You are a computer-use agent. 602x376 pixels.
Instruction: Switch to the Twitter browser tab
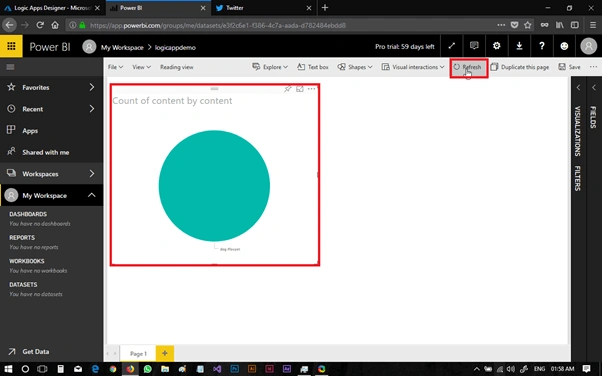[x=263, y=8]
